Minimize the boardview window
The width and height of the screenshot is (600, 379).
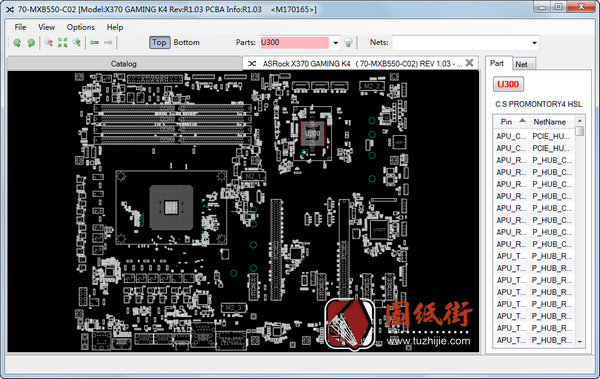[x=542, y=7]
